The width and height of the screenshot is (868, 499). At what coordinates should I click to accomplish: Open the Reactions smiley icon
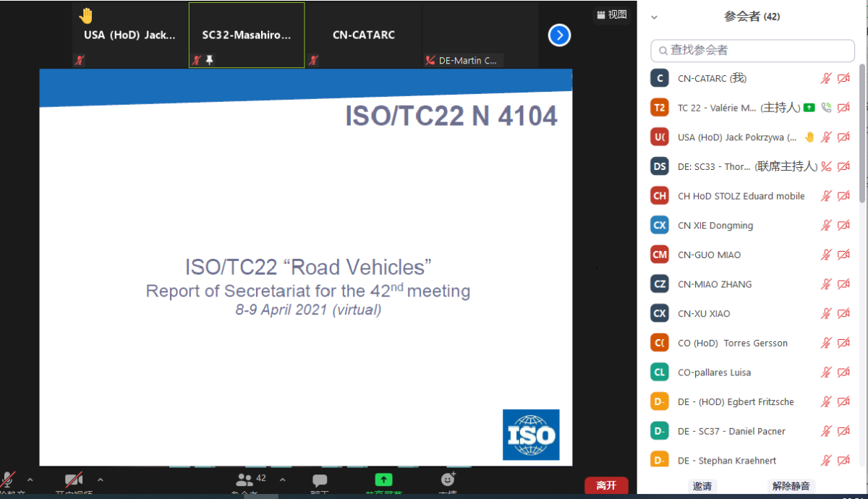[448, 479]
